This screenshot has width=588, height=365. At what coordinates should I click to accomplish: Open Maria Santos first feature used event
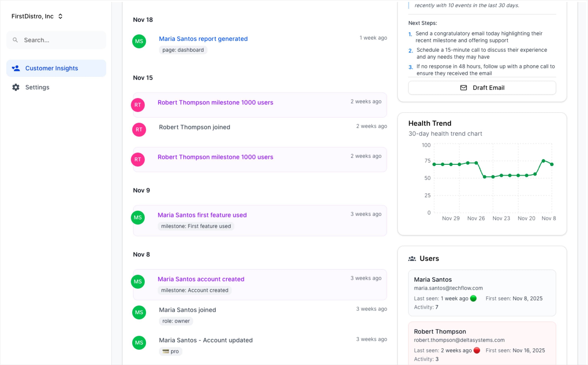202,215
